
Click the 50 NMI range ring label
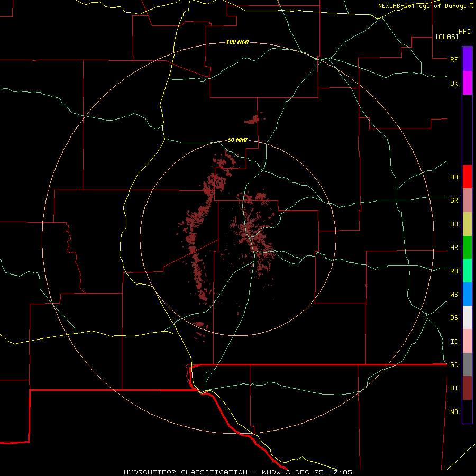[237, 140]
